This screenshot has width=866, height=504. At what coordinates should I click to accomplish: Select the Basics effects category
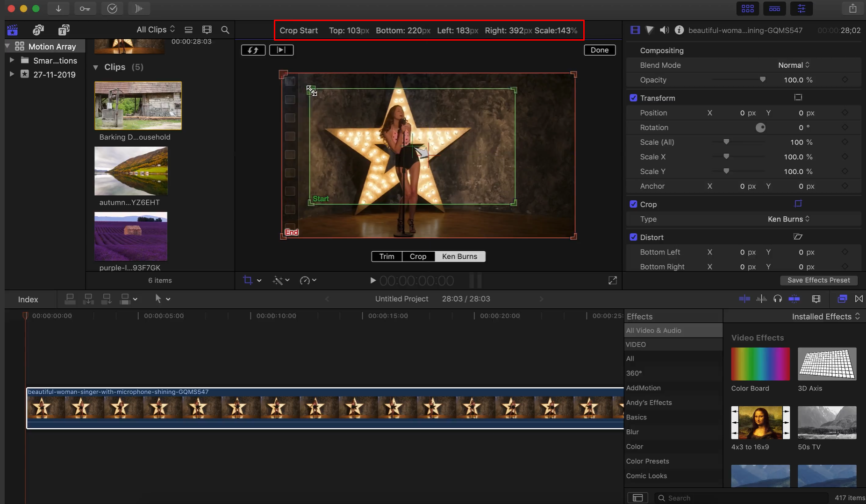(x=637, y=417)
